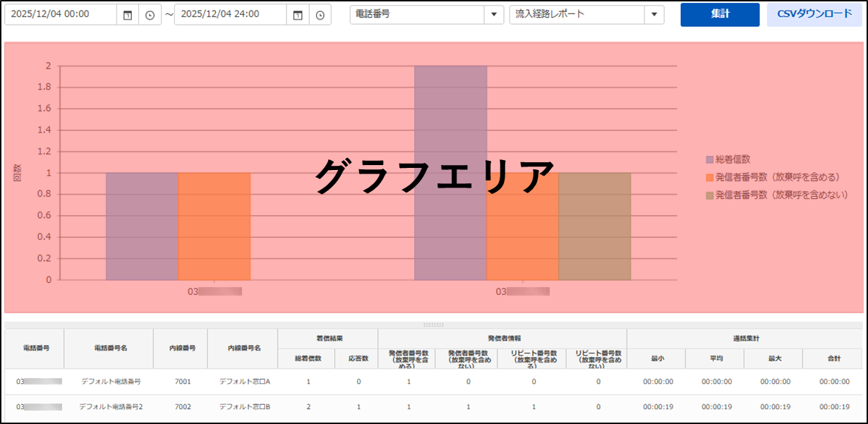Click the 内線番号 column header
This screenshot has width=868, height=424.
tap(180, 349)
